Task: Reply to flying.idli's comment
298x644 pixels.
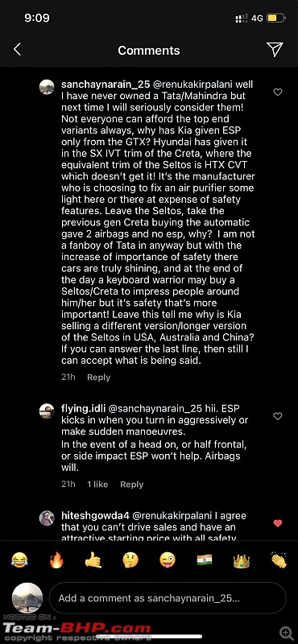Action: pos(131,485)
